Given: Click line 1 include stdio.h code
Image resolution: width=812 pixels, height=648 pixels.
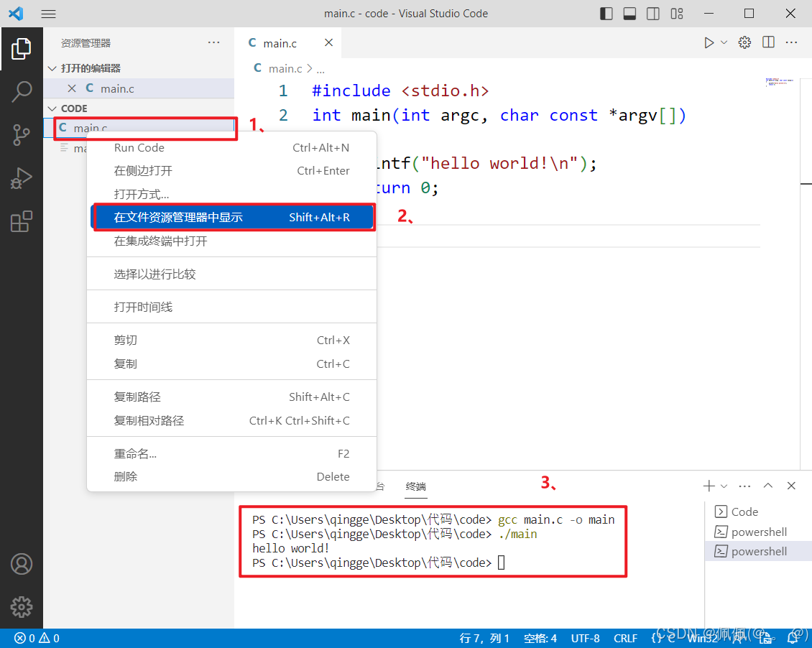Looking at the screenshot, I should (x=400, y=91).
